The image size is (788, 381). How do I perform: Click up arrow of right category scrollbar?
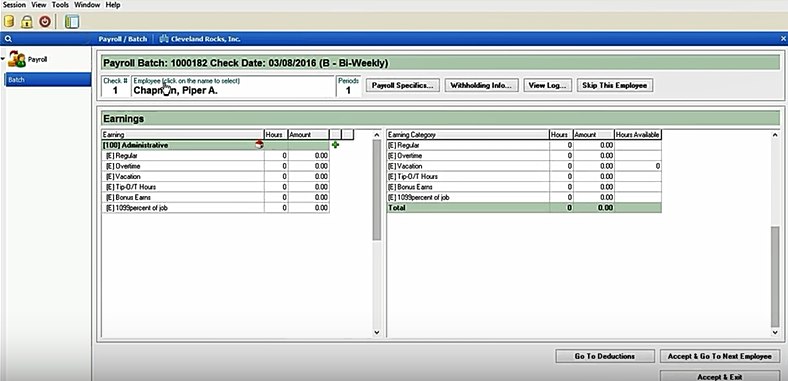click(775, 135)
